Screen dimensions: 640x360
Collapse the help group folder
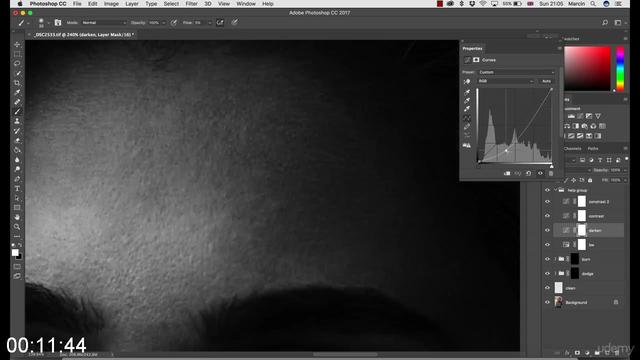(555, 190)
